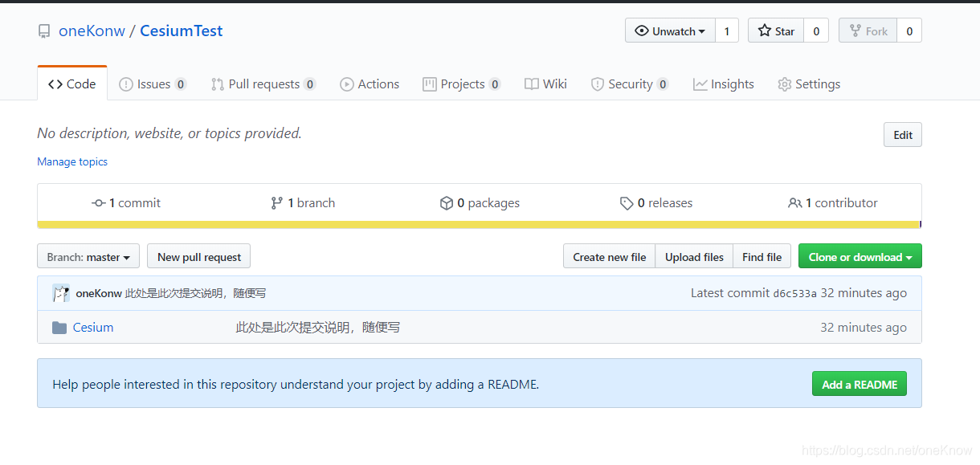This screenshot has height=465, width=980.
Task: Click the star icon on Star button
Action: tap(765, 31)
